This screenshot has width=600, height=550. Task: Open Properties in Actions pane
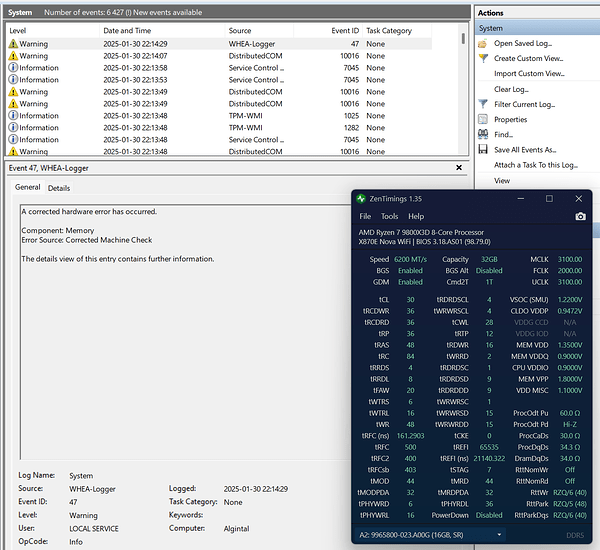point(510,119)
